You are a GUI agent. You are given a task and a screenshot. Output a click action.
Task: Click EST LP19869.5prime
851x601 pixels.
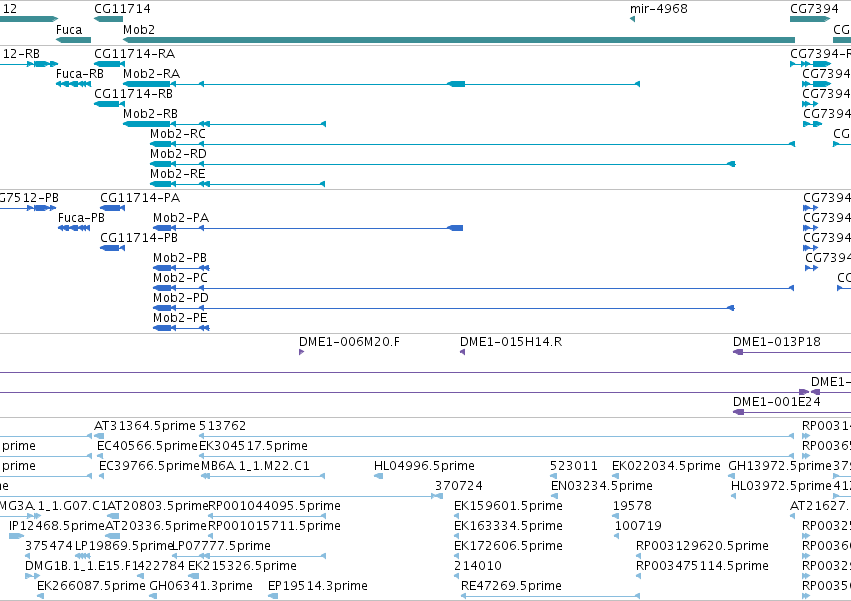click(x=82, y=556)
